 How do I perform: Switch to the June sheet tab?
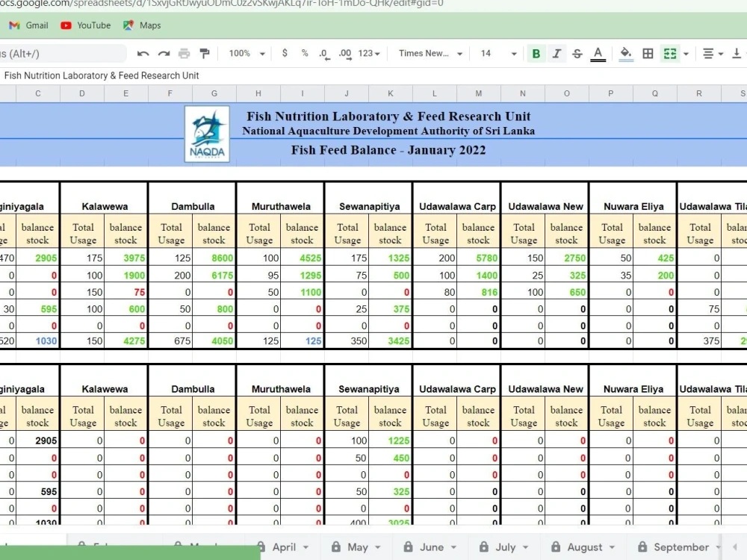tap(432, 547)
